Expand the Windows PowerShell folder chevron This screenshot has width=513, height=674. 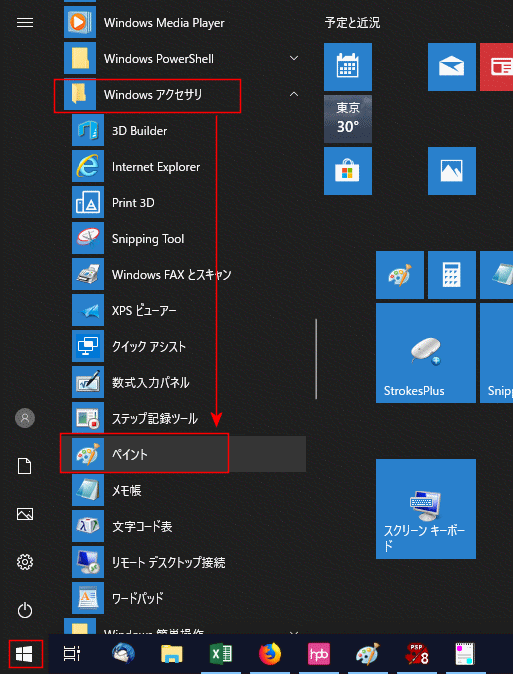(x=294, y=58)
